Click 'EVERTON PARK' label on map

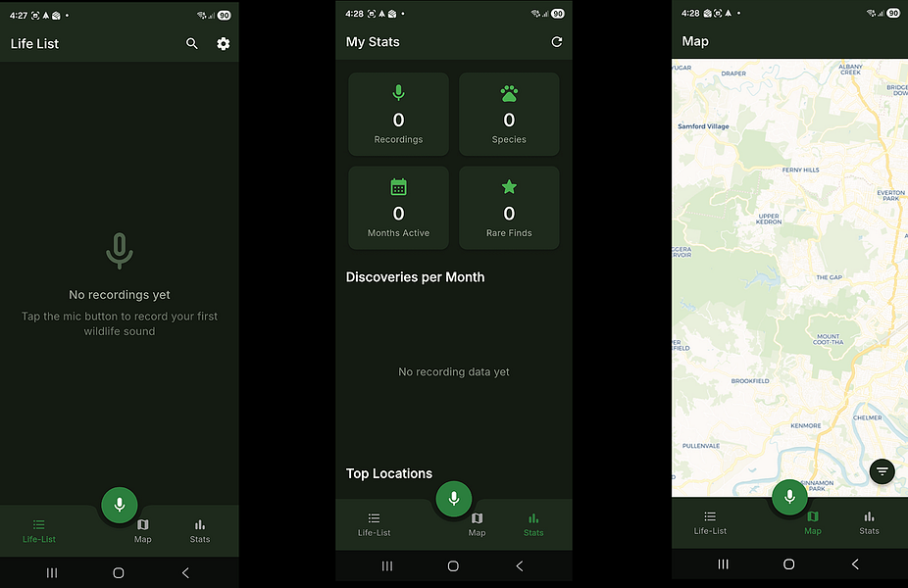coord(890,196)
